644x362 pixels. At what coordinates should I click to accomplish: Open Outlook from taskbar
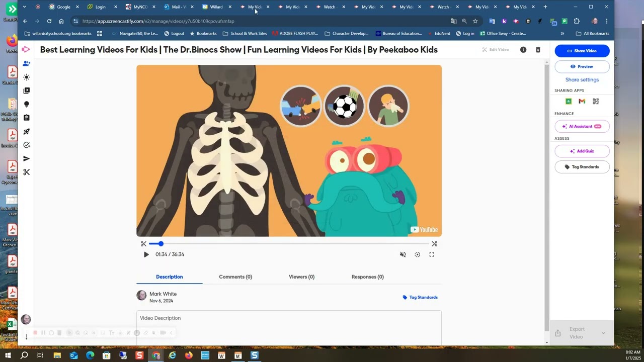pos(74,355)
